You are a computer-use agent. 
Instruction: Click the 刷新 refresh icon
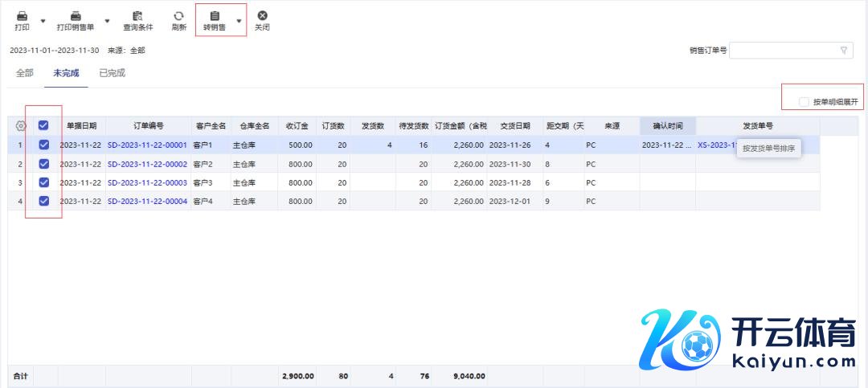[x=178, y=15]
